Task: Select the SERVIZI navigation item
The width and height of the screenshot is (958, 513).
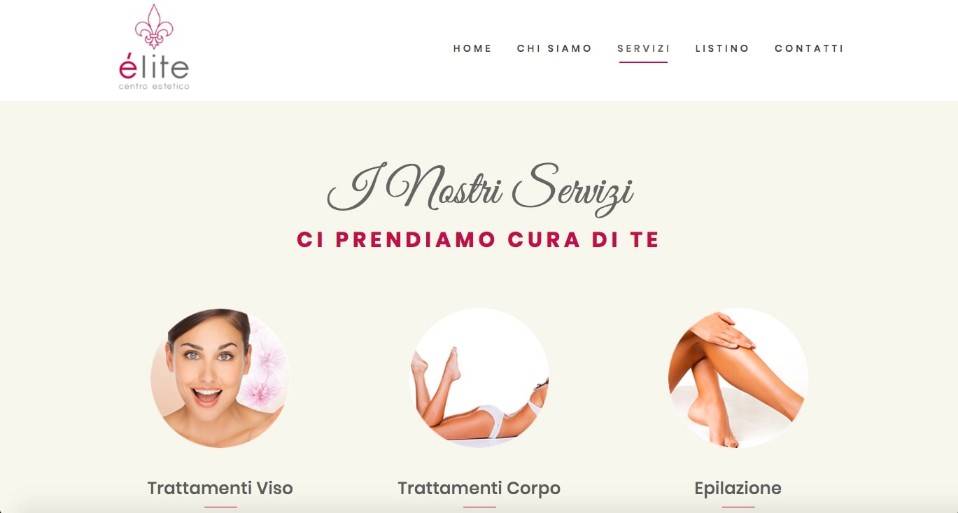Action: tap(643, 48)
